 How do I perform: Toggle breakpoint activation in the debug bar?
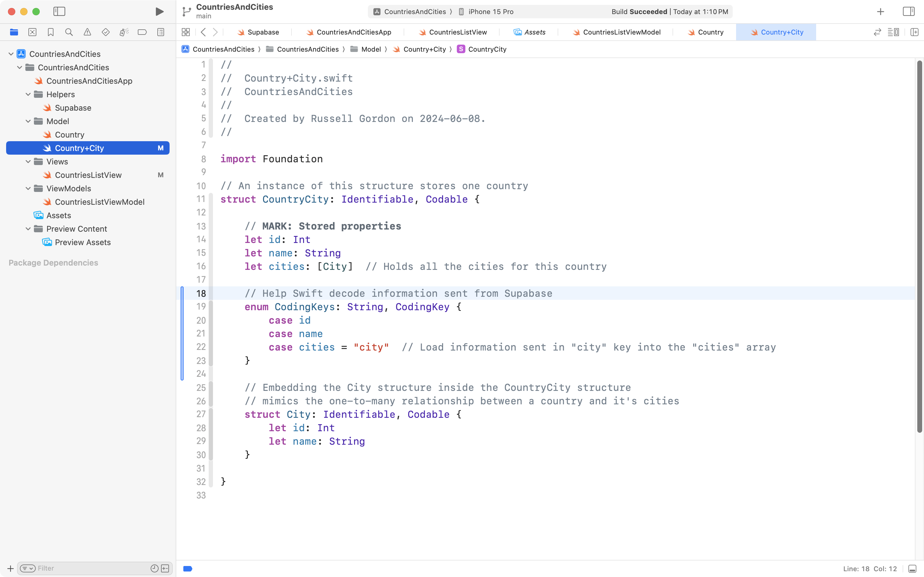click(187, 568)
